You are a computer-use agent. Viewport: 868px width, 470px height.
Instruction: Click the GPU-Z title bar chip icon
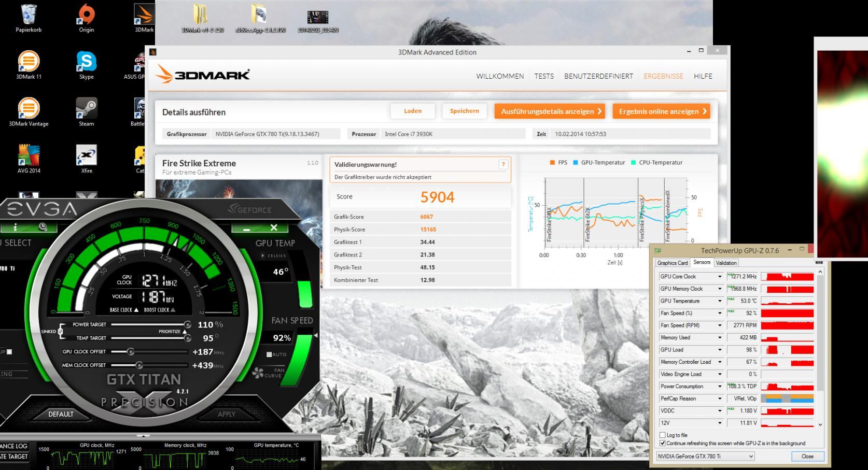click(x=657, y=251)
